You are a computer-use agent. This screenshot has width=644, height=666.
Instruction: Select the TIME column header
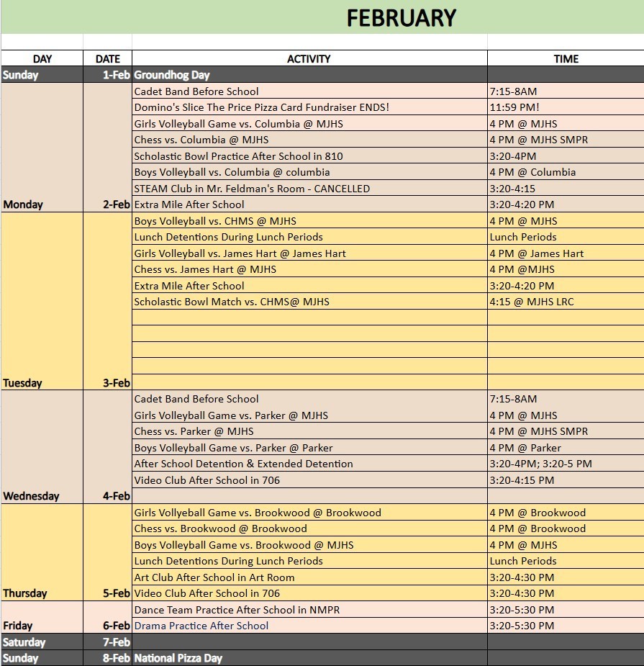[566, 59]
